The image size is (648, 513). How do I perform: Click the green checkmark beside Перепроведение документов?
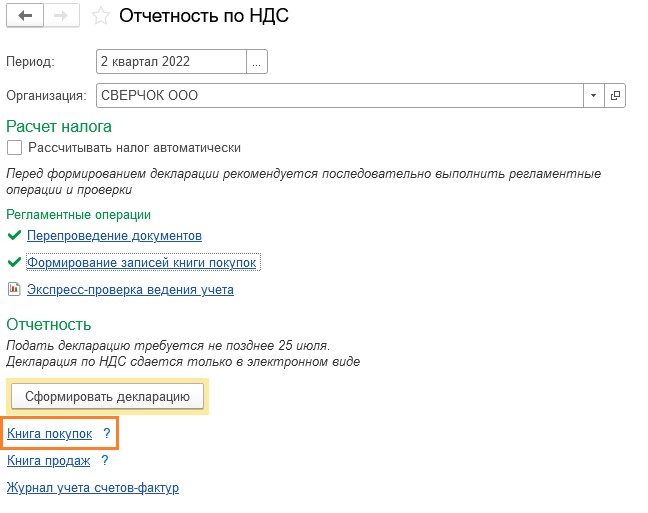pyautogui.click(x=14, y=236)
